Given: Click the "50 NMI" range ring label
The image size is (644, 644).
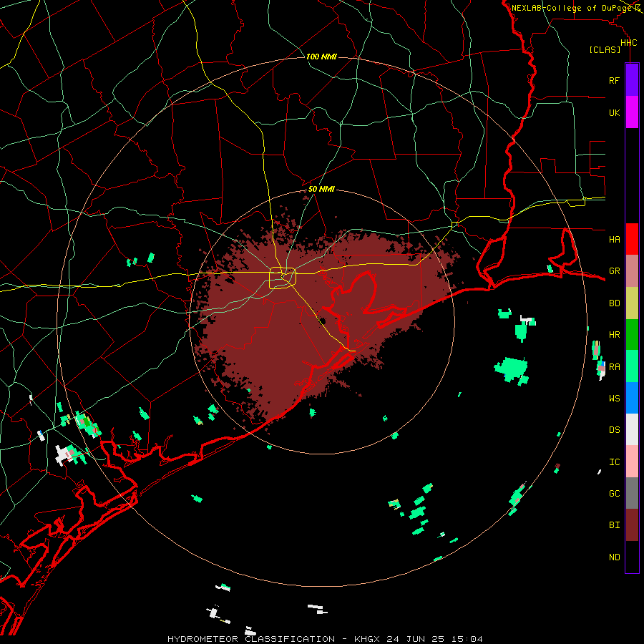Looking at the screenshot, I should [321, 190].
